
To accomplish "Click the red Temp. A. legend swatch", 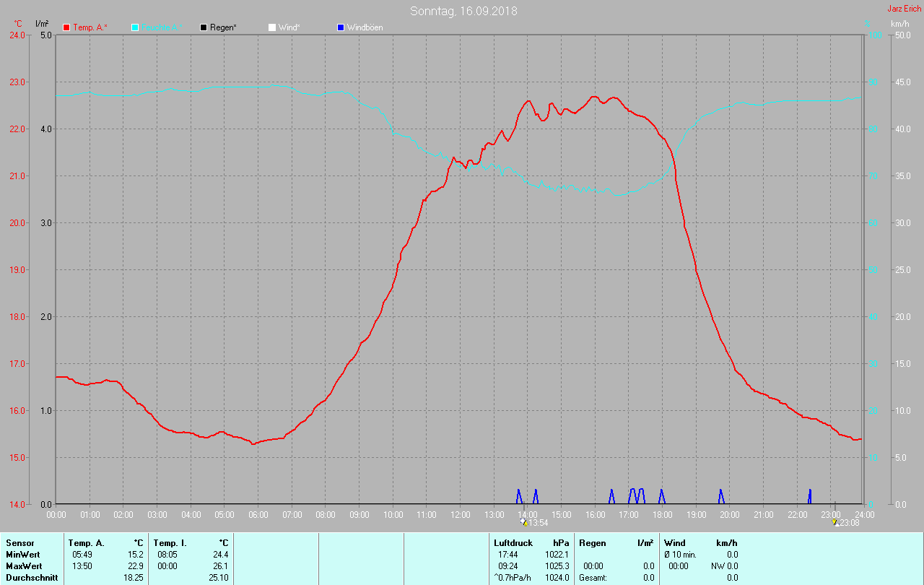I will pyautogui.click(x=66, y=27).
